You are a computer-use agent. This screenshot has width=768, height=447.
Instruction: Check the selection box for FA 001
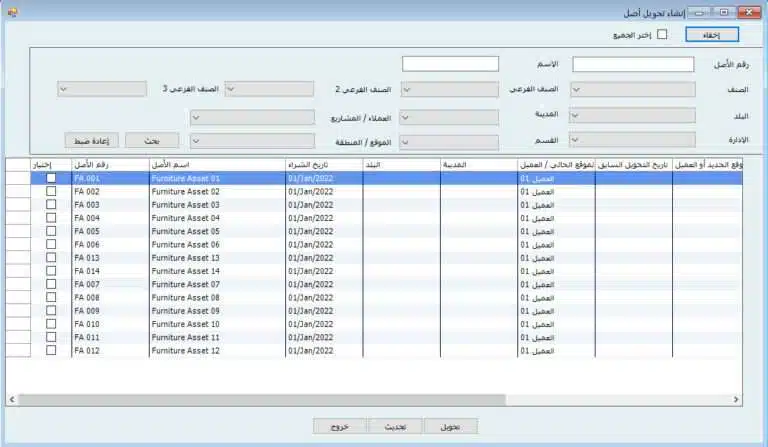tap(51, 178)
